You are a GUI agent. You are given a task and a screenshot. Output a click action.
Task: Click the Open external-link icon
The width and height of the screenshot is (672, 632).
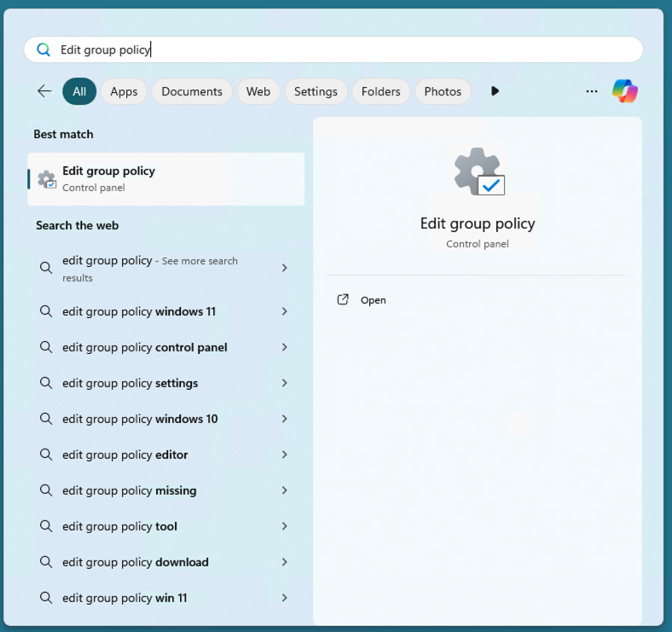343,299
